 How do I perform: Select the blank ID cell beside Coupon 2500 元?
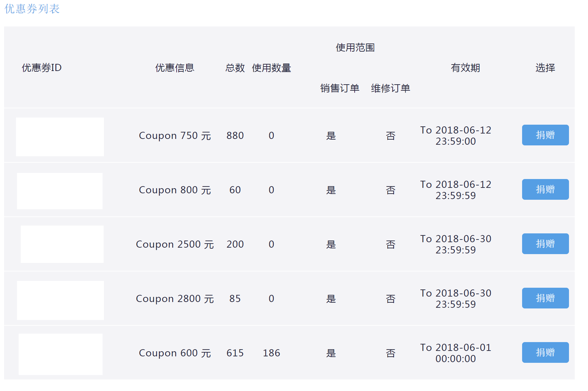[x=62, y=244]
